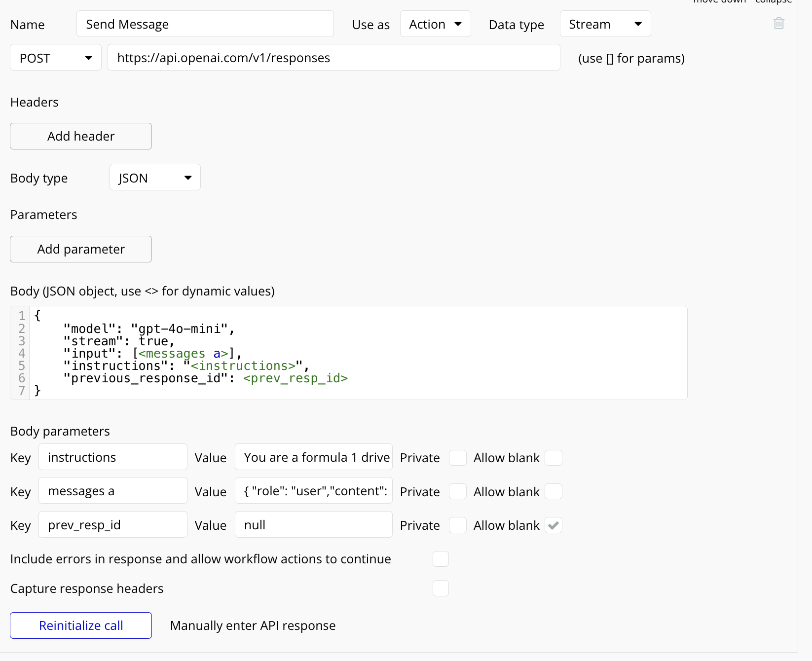
Task: Change the POST method dropdown
Action: pos(56,58)
